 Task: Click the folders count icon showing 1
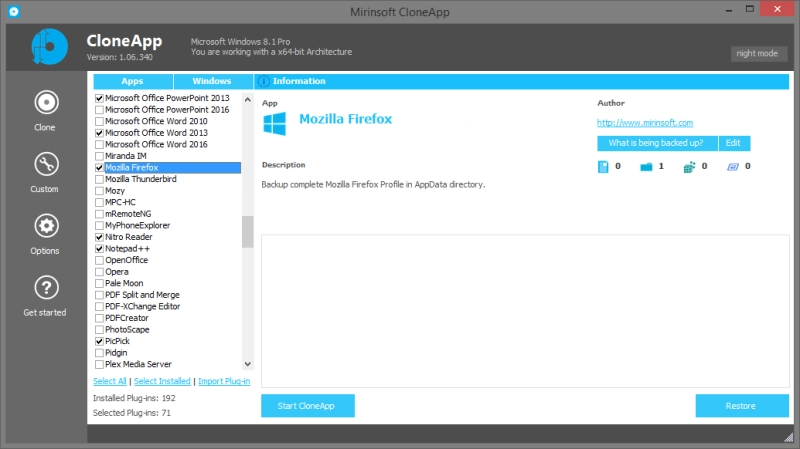tap(646, 167)
